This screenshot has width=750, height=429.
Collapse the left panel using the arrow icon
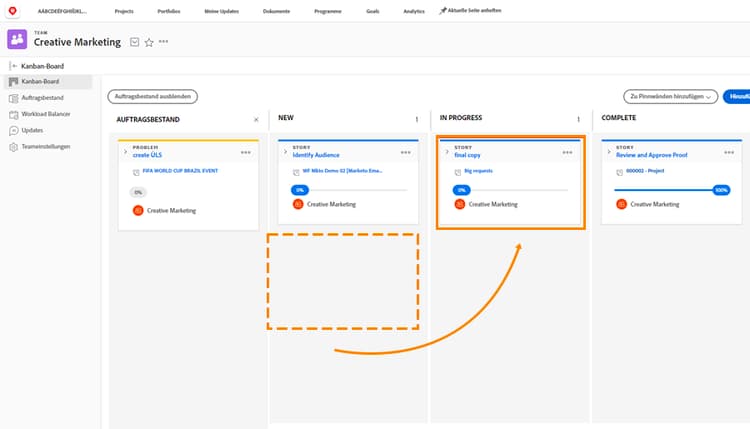pyautogui.click(x=12, y=65)
